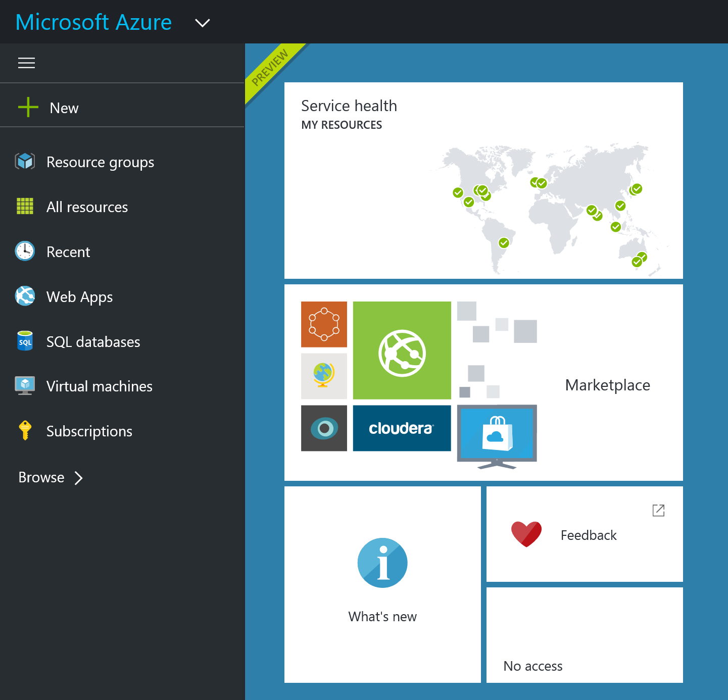The image size is (728, 700).
Task: Click the small globe Marketplace tile
Action: coord(324,376)
